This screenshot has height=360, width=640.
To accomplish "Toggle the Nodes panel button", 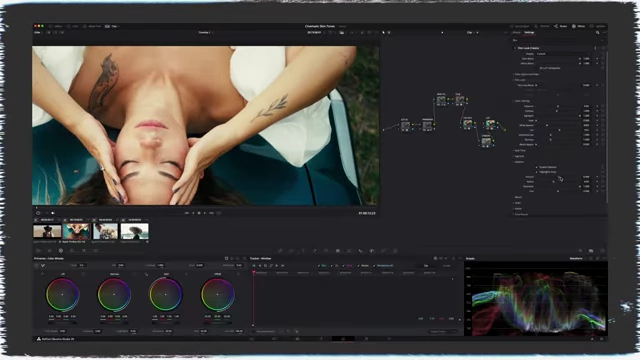I will tap(560, 26).
